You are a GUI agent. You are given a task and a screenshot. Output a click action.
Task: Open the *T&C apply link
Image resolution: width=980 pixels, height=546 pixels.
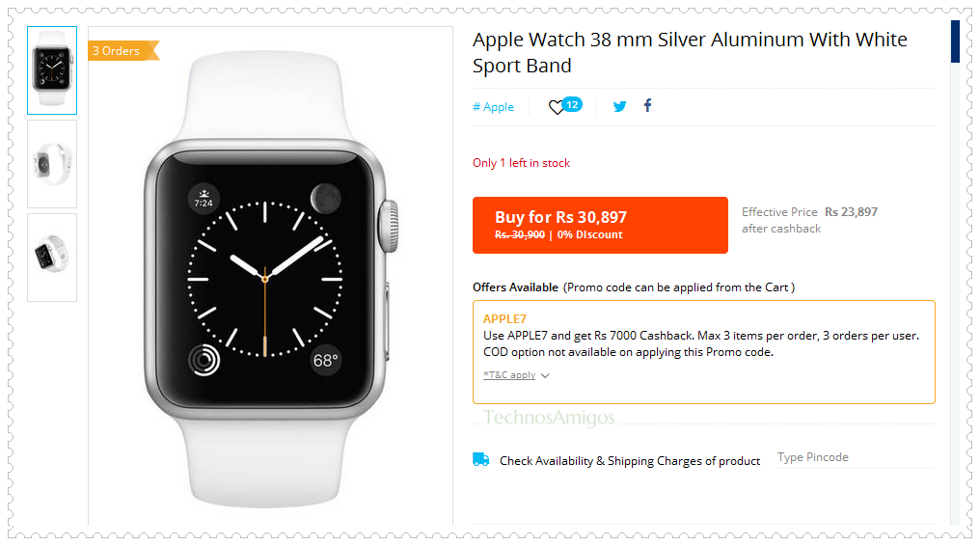(509, 375)
